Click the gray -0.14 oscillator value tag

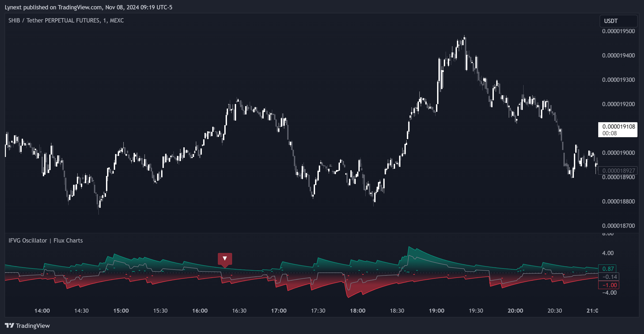click(609, 277)
